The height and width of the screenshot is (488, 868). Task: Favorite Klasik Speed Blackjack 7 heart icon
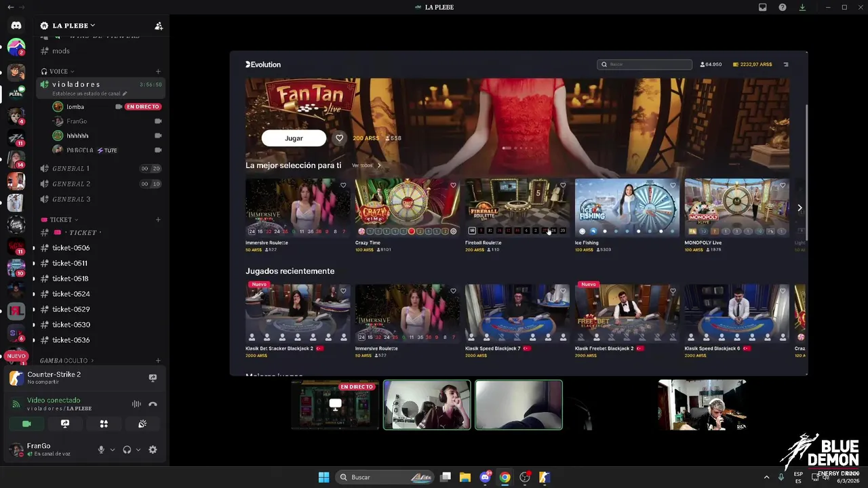(x=563, y=291)
